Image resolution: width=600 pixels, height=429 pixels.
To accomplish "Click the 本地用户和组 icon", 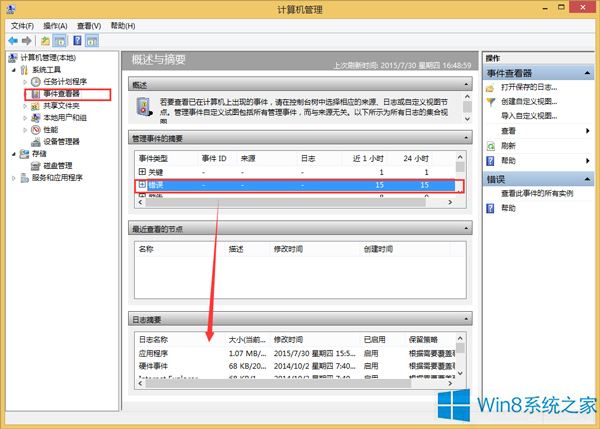I will [x=36, y=117].
